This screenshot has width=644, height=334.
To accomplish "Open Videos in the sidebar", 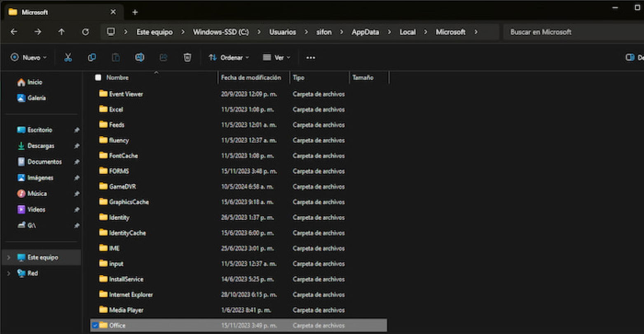I will coord(31,209).
